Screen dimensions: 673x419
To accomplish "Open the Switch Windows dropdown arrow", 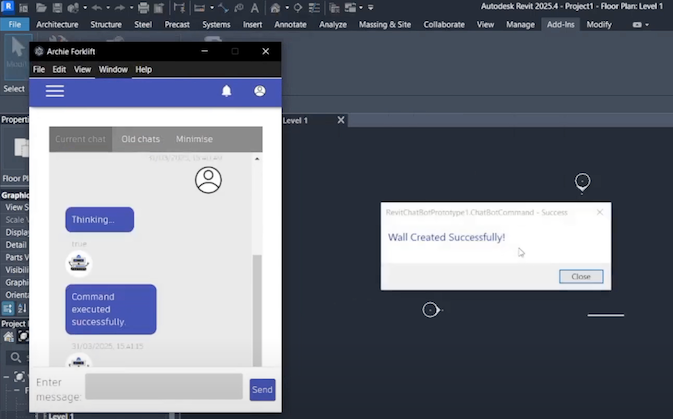I will tap(361, 8).
